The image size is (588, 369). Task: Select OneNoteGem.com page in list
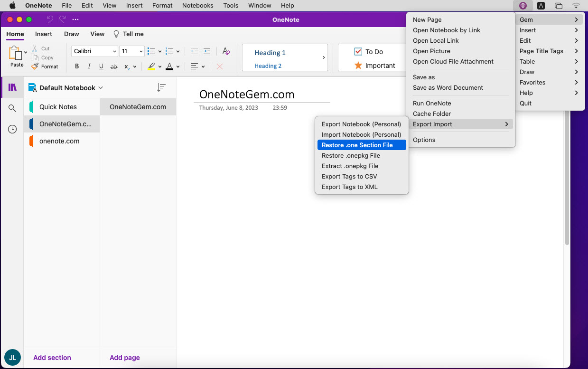point(138,107)
